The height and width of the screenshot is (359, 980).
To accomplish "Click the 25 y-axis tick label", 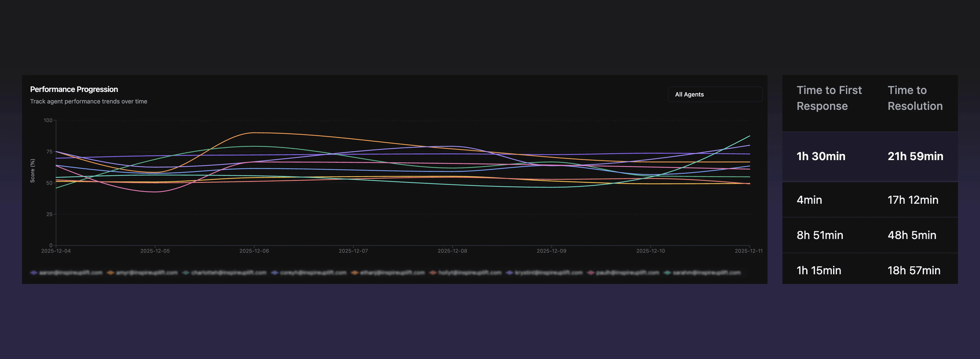I will pyautogui.click(x=49, y=214).
